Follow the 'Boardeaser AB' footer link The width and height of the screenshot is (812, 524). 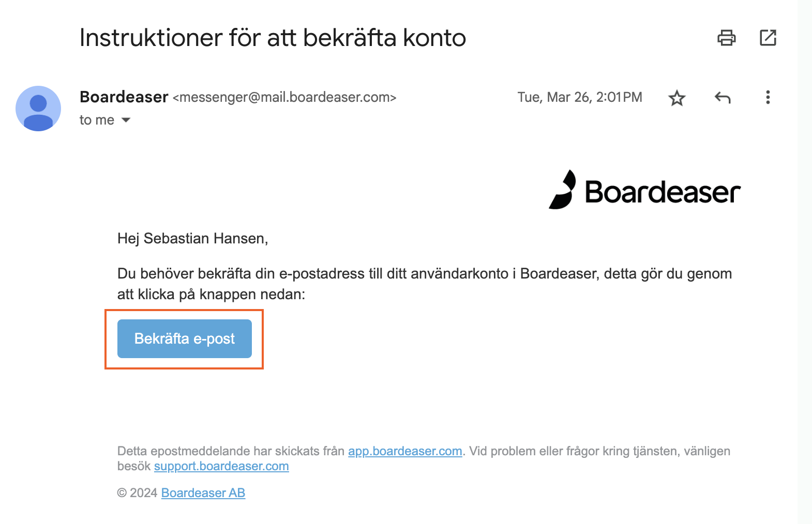(x=203, y=493)
